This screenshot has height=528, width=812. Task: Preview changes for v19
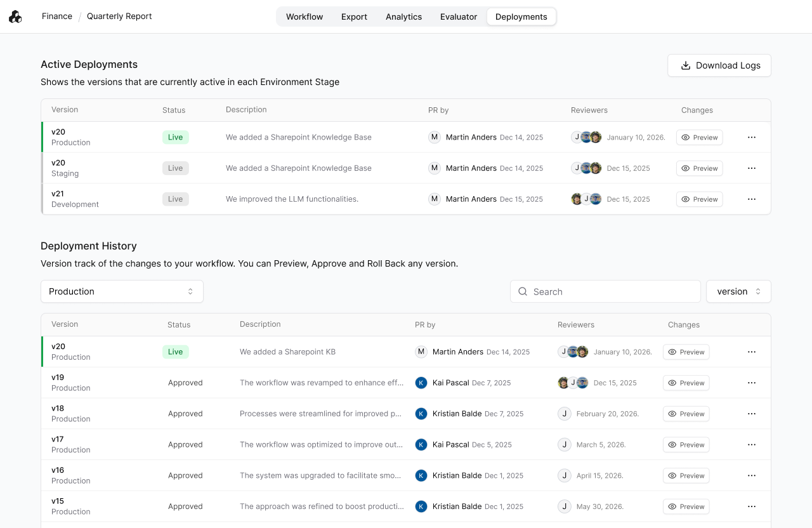click(686, 383)
